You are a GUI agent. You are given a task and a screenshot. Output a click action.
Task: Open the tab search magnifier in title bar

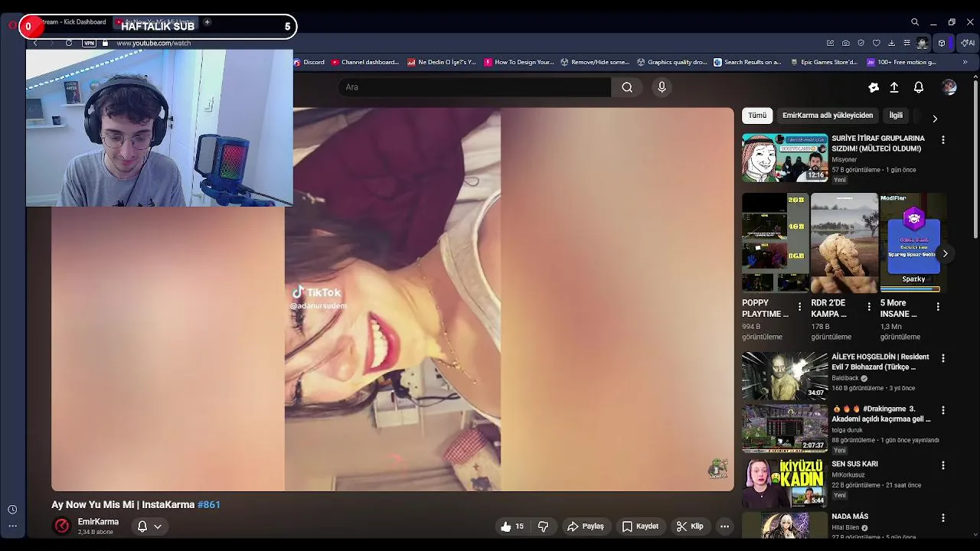point(915,22)
